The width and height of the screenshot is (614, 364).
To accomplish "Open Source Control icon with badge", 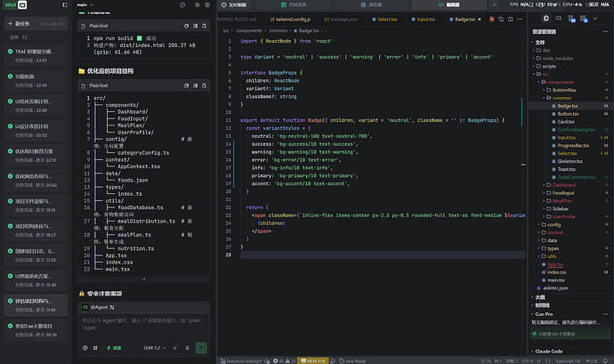I will 571,19.
